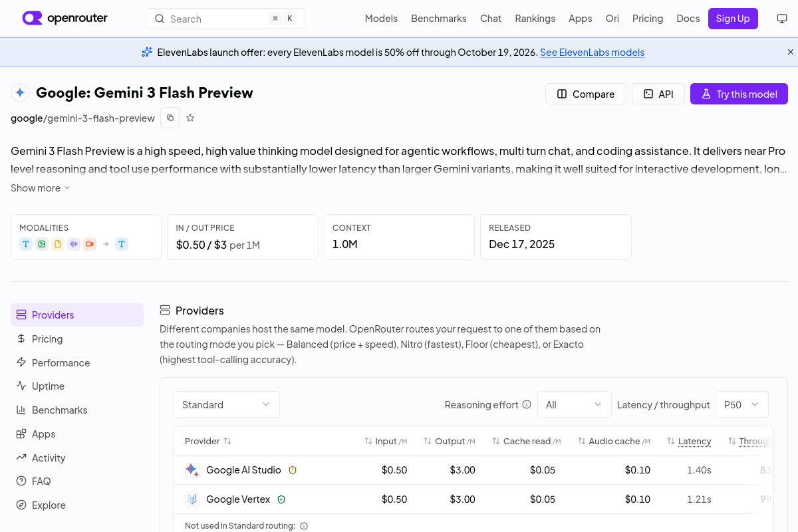The height and width of the screenshot is (532, 798).
Task: Select Pricing in the sidebar
Action: click(77, 338)
